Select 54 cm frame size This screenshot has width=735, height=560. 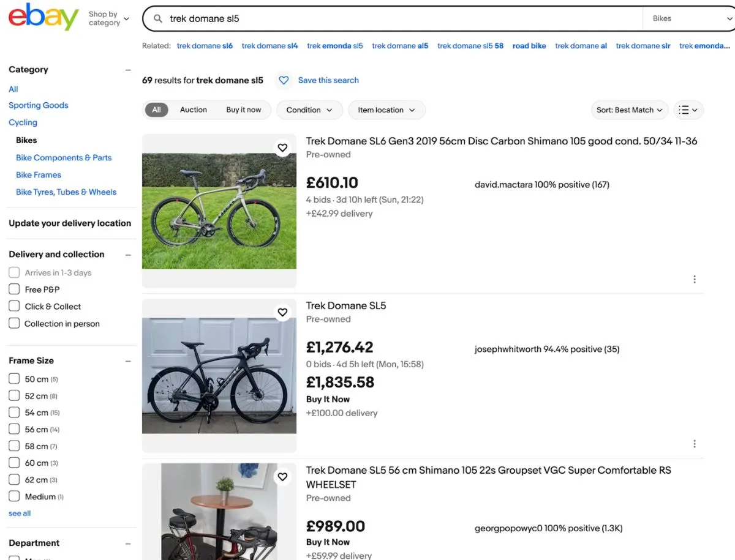(x=14, y=413)
